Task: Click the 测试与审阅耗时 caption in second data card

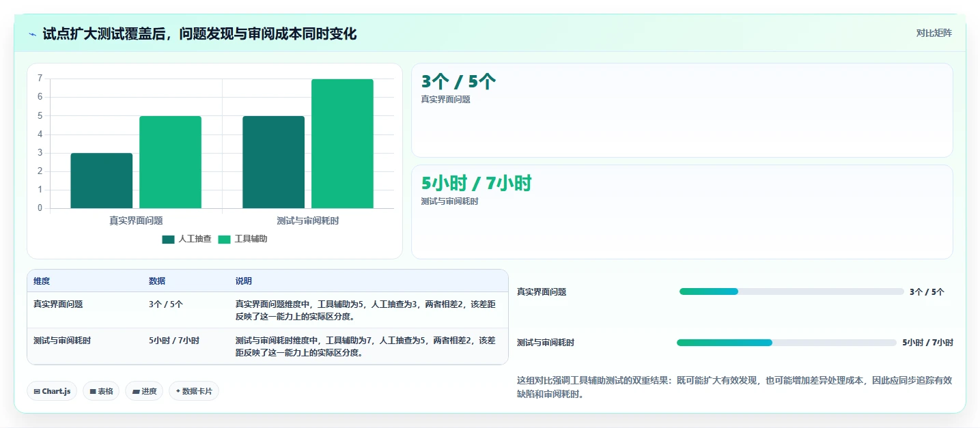Action: click(450, 201)
